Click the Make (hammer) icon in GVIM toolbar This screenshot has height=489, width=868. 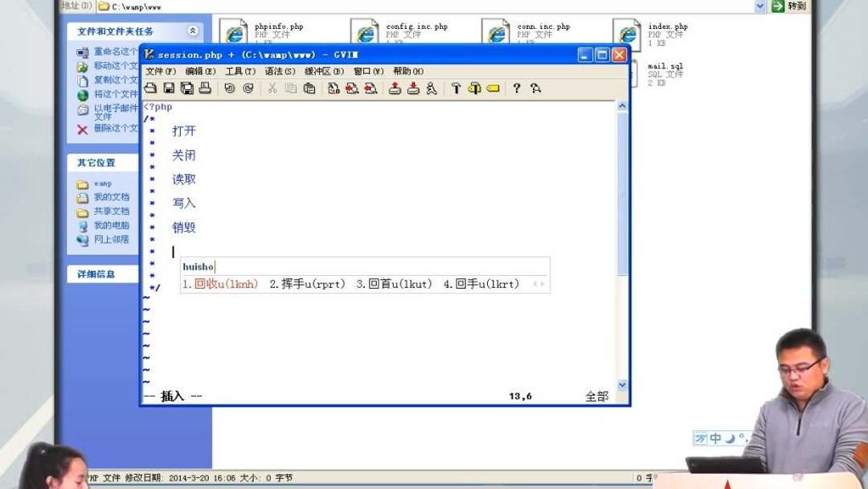coord(457,88)
